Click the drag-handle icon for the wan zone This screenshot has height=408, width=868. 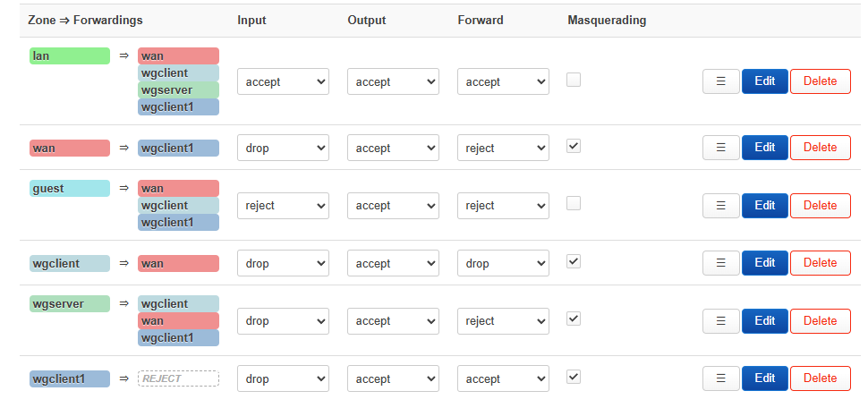click(x=720, y=148)
